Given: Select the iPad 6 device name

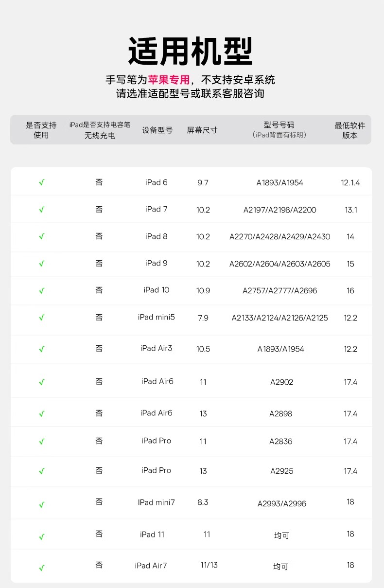Looking at the screenshot, I should (x=156, y=182).
